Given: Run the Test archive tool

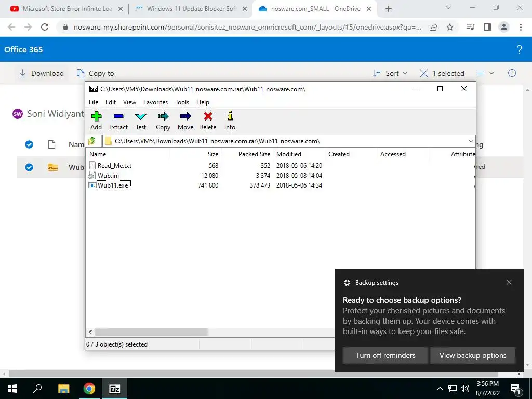Looking at the screenshot, I should (141, 121).
